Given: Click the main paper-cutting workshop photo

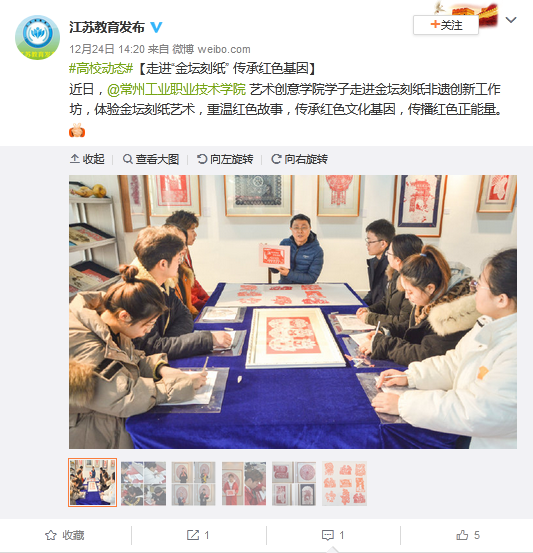Looking at the screenshot, I should point(293,312).
